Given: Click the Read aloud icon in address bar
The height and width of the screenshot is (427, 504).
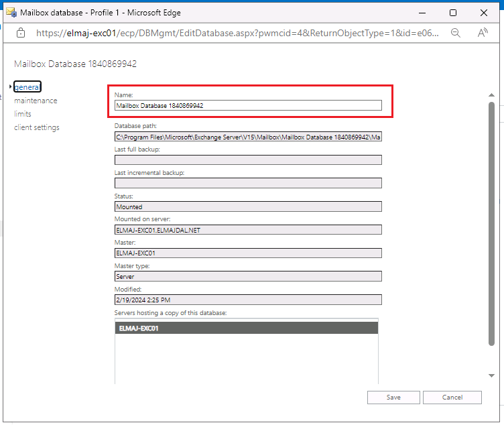Looking at the screenshot, I should click(x=482, y=32).
